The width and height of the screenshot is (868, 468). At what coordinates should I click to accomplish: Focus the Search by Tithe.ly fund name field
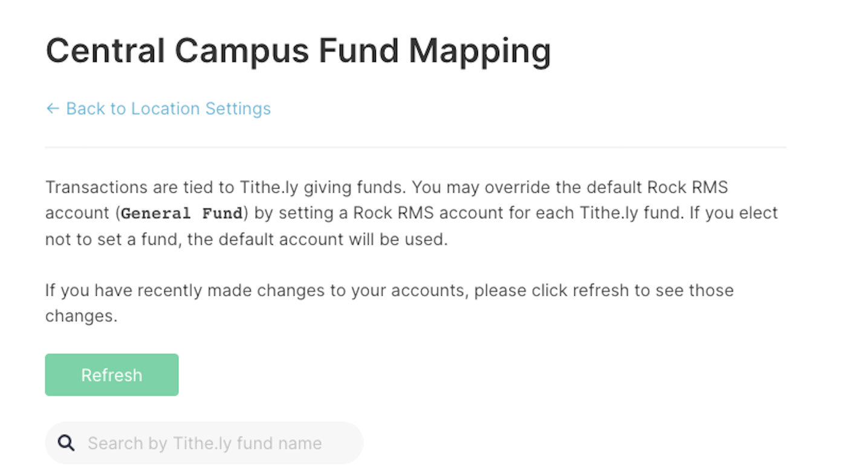[x=204, y=443]
